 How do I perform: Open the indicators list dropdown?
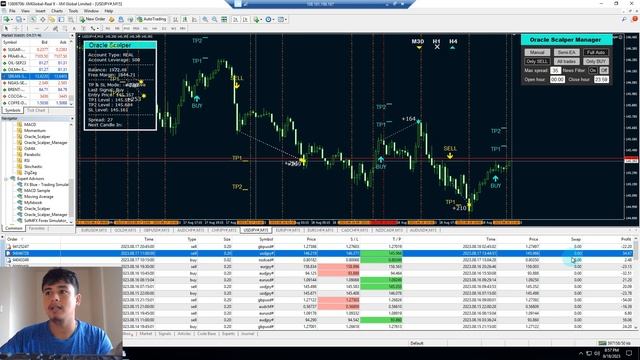(x=257, y=20)
